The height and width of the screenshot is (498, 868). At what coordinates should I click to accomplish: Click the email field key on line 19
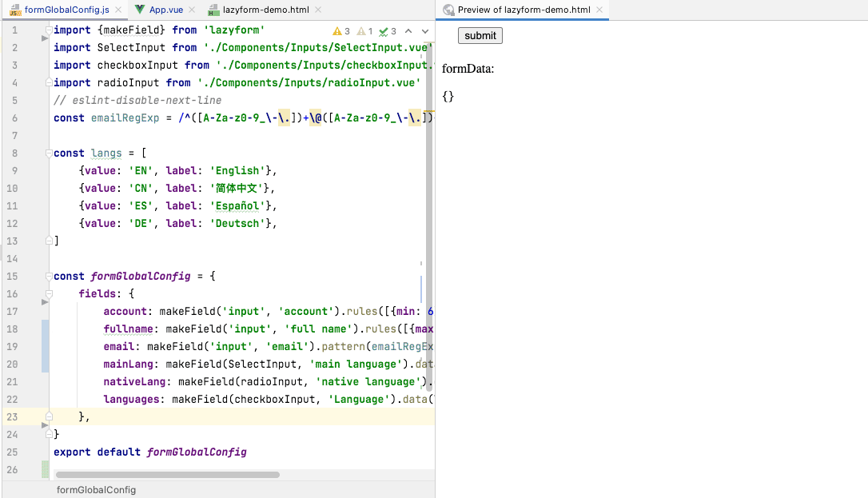pos(118,347)
